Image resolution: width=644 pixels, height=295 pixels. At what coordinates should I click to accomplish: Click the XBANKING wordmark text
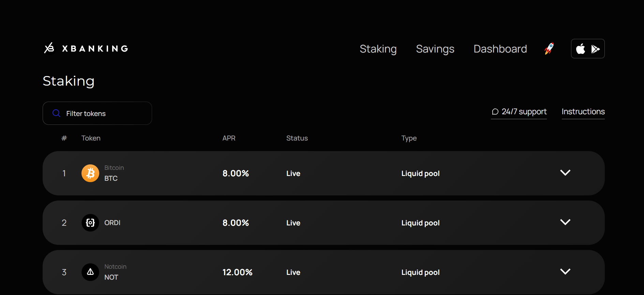[95, 48]
